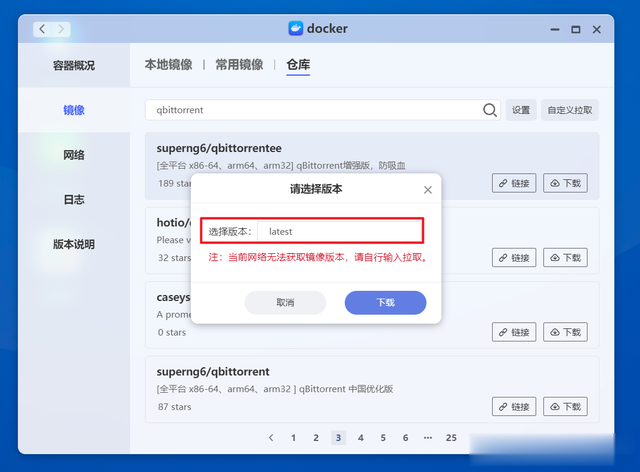The width and height of the screenshot is (640, 472).
Task: Download superng6/qbittorrent image
Action: pos(565,407)
